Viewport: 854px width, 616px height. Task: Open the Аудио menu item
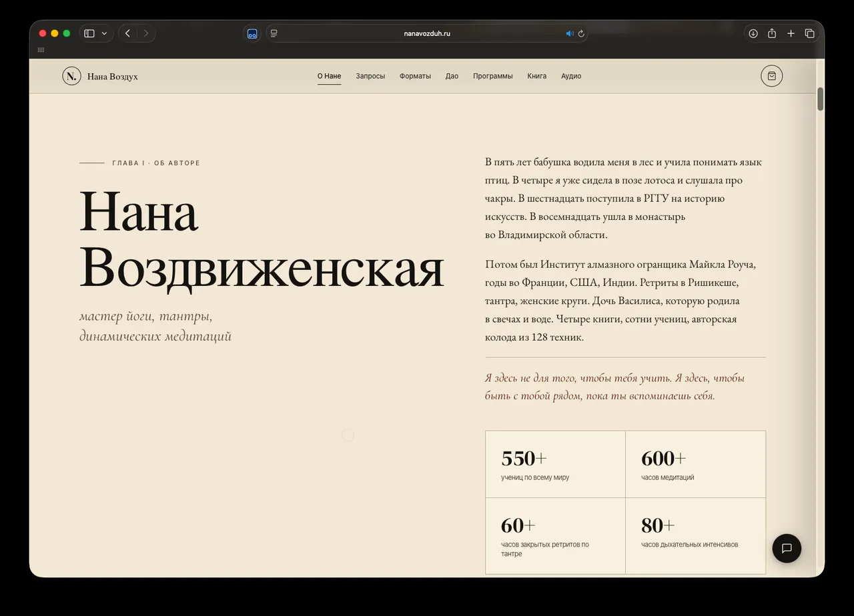coord(571,76)
